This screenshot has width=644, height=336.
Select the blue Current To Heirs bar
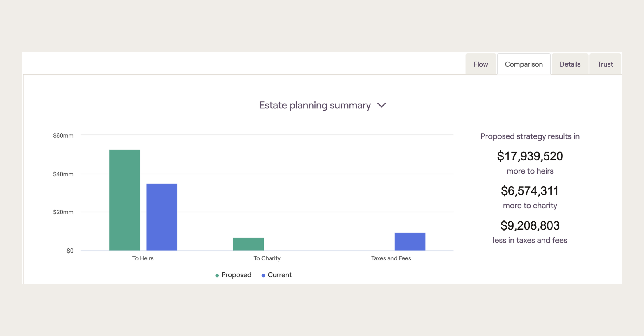(162, 217)
